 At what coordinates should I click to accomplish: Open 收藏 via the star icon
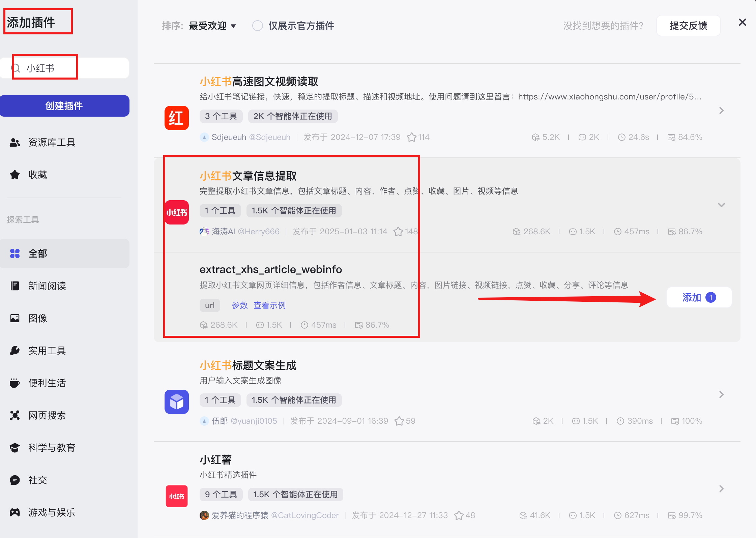[x=15, y=175]
